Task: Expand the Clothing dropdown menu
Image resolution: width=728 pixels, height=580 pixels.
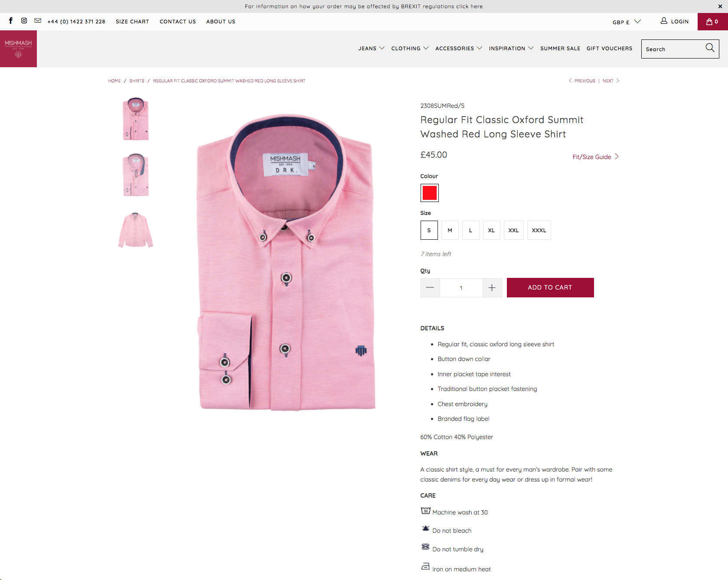Action: coord(410,49)
